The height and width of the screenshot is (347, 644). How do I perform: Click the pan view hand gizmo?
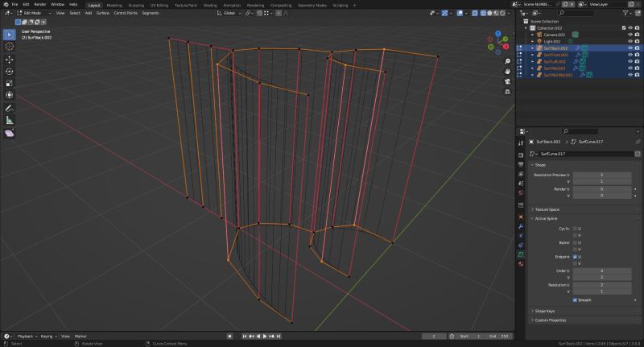(507, 72)
